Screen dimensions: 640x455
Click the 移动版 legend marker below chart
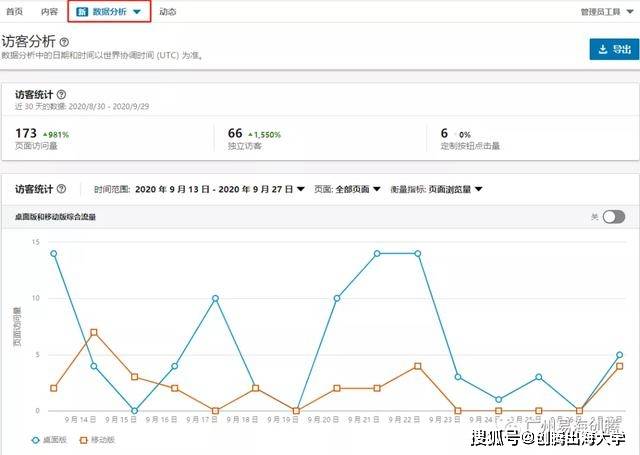[x=68, y=440]
